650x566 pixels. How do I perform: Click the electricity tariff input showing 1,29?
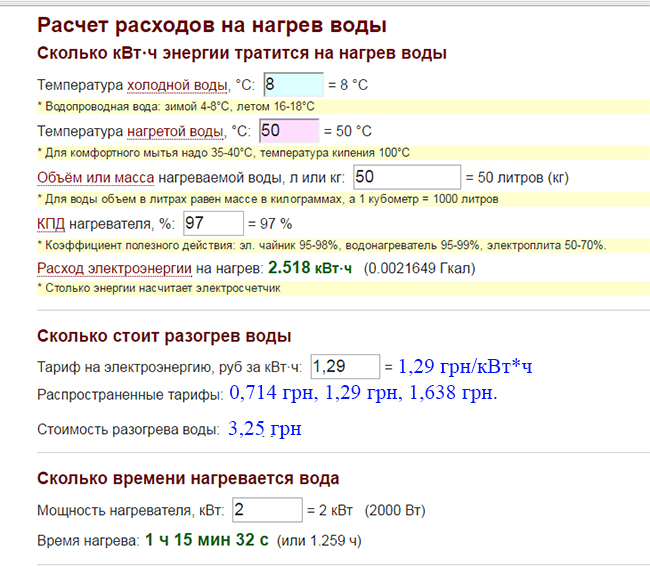coord(345,367)
